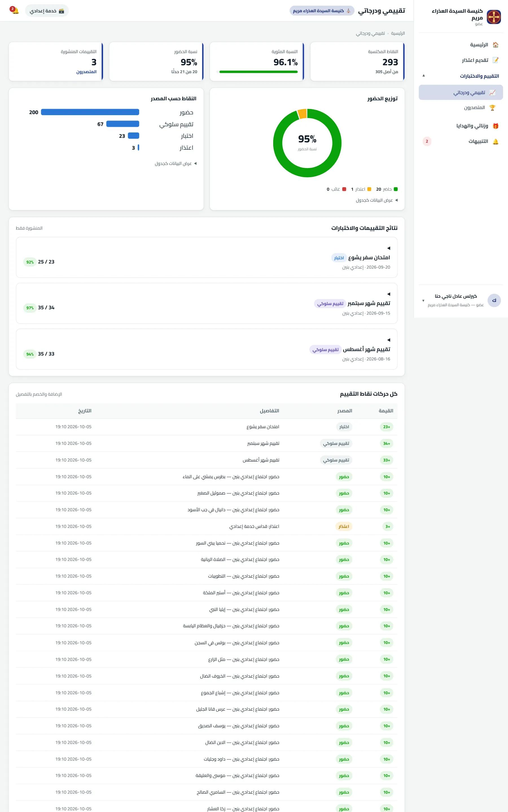
Task: Collapse the التقييم والاختبارات sidebar section
Action: [461, 76]
